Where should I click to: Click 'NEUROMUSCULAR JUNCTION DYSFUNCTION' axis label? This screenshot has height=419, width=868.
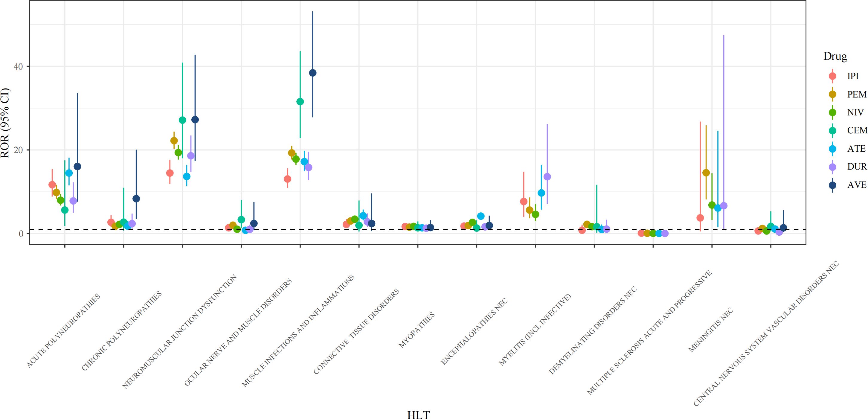pyautogui.click(x=180, y=332)
